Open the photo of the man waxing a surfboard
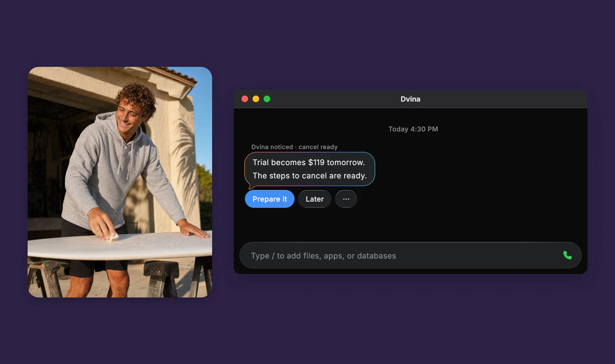Viewport: 615px width, 364px height. pyautogui.click(x=120, y=182)
